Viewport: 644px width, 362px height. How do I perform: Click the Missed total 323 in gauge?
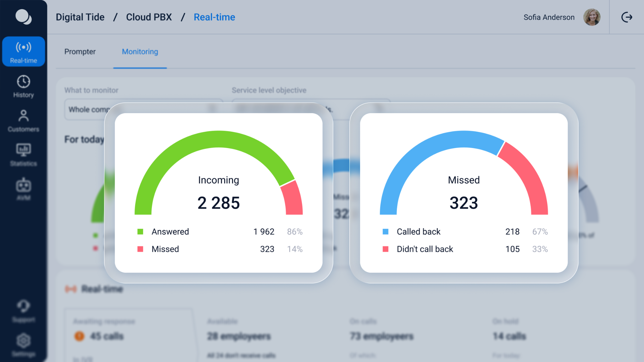[x=464, y=203]
